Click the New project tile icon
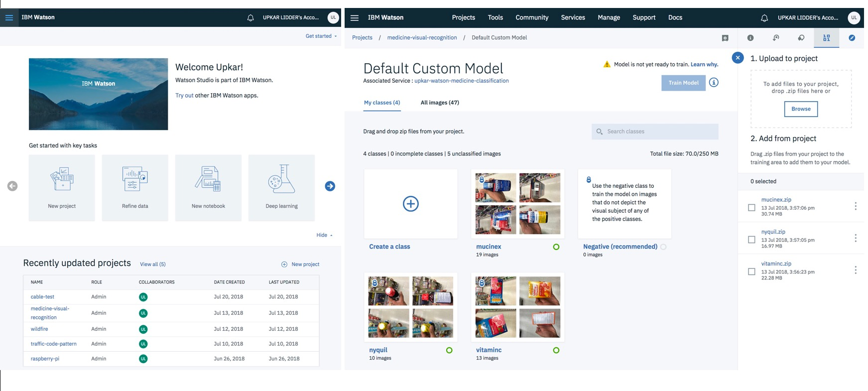Image resolution: width=868 pixels, height=391 pixels. coord(62,179)
